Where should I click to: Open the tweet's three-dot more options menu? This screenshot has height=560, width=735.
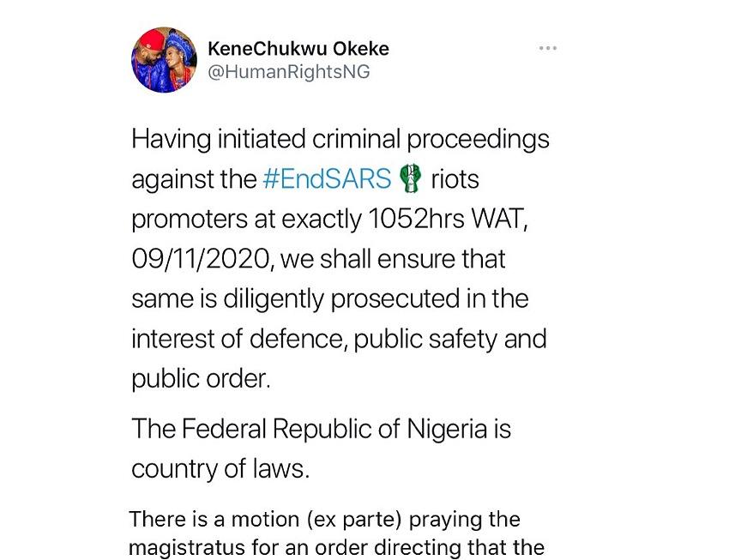(x=547, y=48)
